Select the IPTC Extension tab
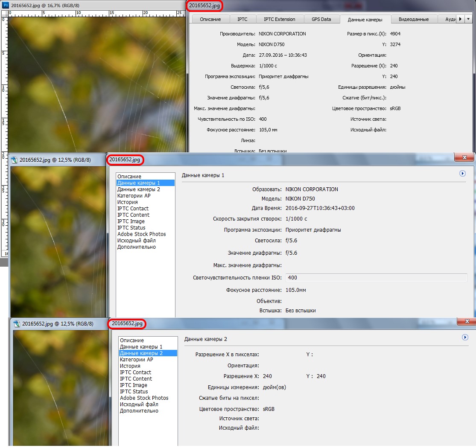Screen dimensions: 476x448 tap(279, 19)
